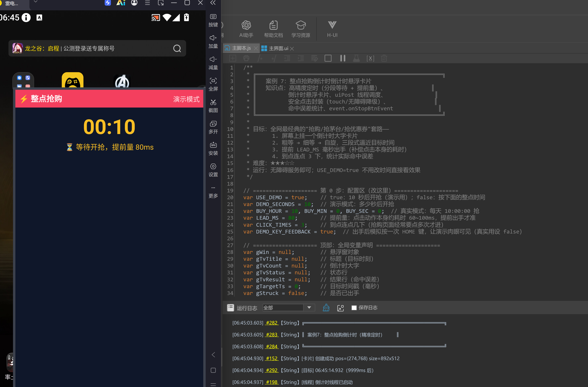Open the H-UI designer
The height and width of the screenshot is (387, 588).
click(x=332, y=29)
